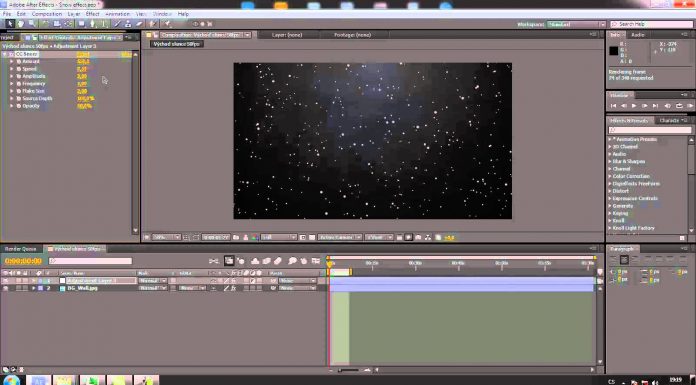The width and height of the screenshot is (696, 385).
Task: Open the Graph Editor button
Action: point(316,261)
